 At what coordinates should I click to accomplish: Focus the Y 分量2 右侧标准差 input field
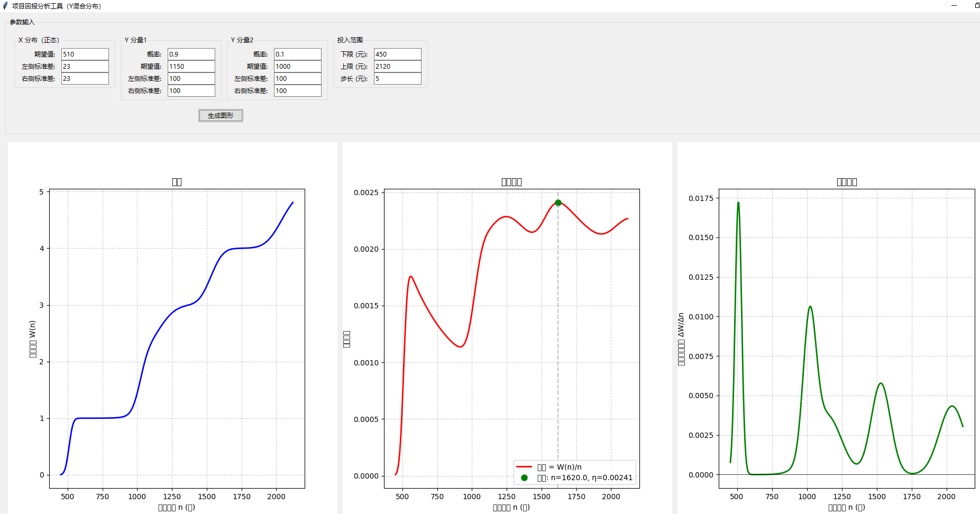[x=297, y=90]
